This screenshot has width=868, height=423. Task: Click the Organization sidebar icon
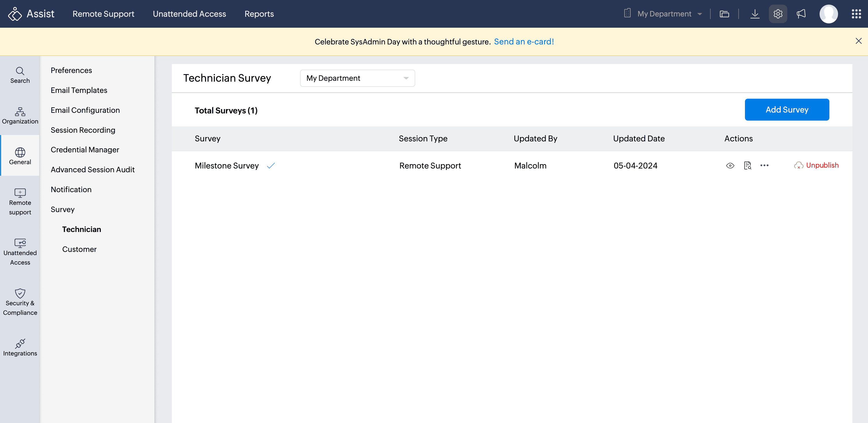tap(20, 116)
